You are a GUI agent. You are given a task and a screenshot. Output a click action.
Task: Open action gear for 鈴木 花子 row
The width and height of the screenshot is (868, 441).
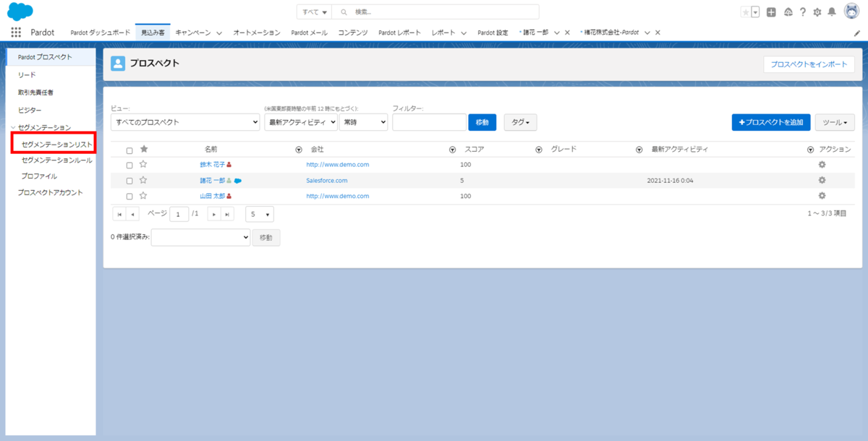point(822,165)
